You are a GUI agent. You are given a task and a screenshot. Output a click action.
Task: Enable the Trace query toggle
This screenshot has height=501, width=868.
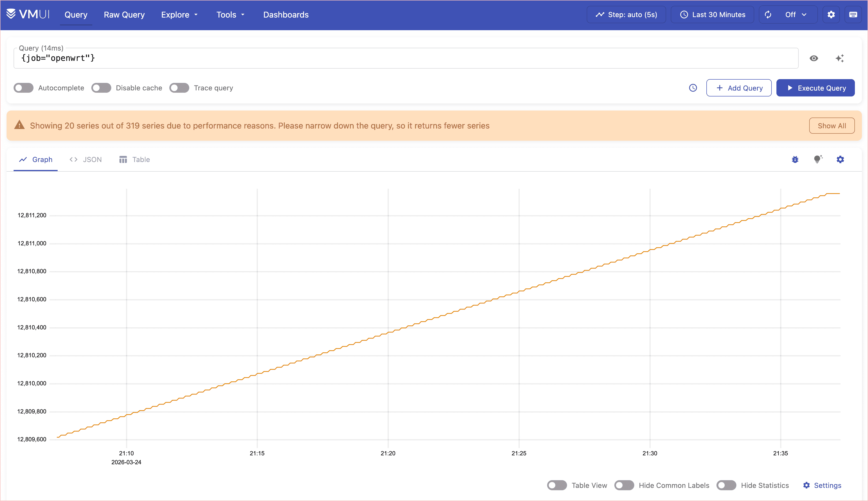click(x=179, y=88)
